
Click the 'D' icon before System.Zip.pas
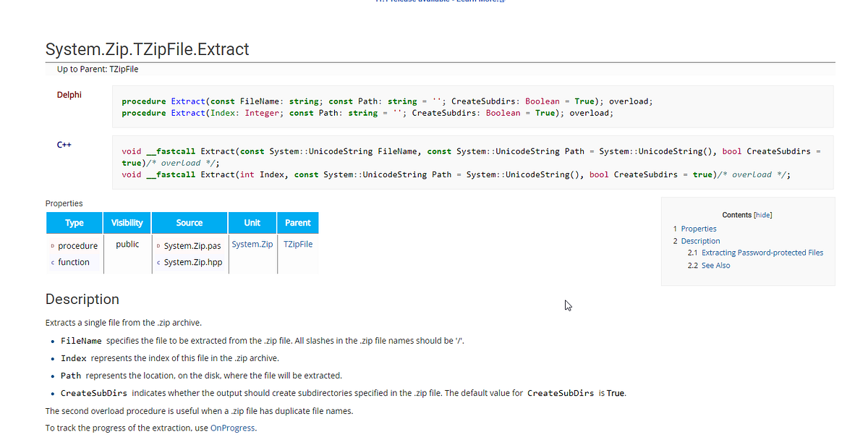[x=157, y=245]
